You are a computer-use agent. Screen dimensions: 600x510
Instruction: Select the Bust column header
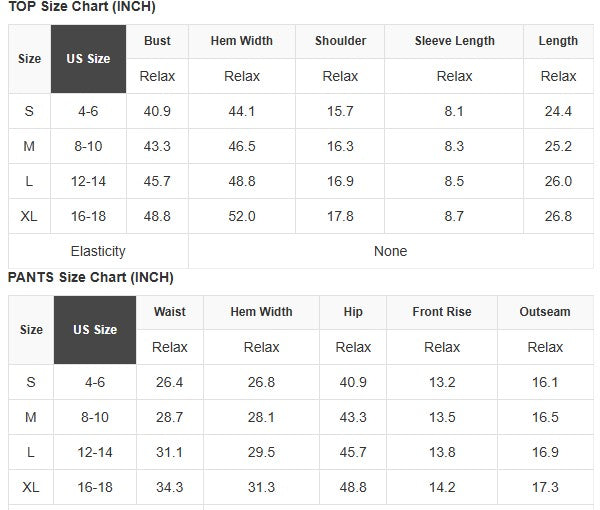(157, 41)
